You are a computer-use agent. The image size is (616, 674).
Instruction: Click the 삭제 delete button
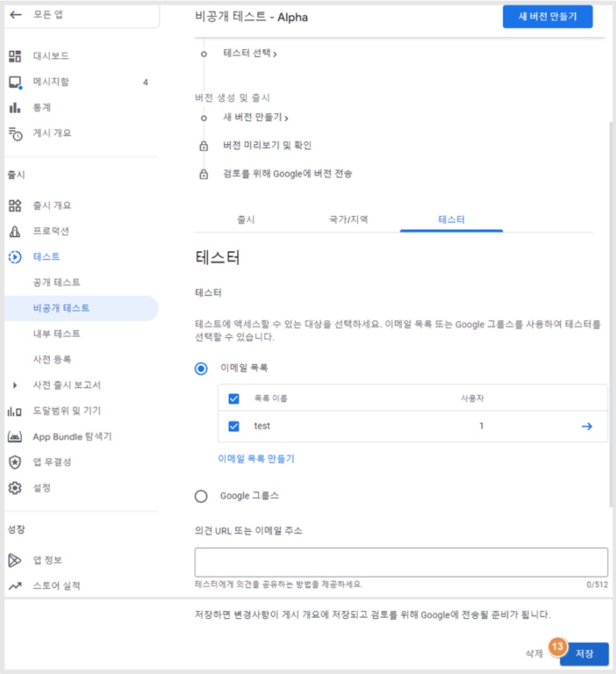tap(534, 654)
